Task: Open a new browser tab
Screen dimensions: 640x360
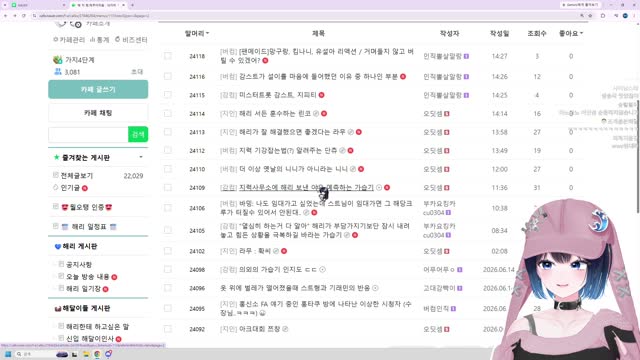Action: [x=132, y=5]
